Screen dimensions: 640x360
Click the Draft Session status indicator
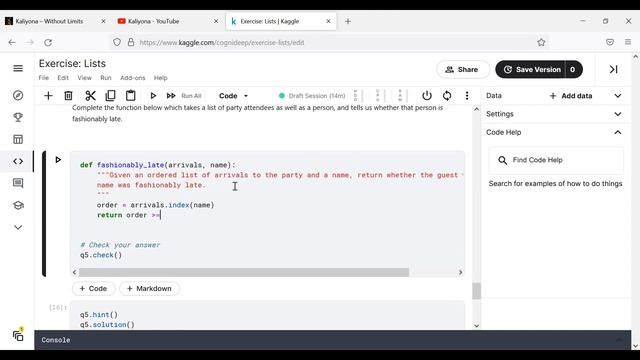(x=312, y=96)
